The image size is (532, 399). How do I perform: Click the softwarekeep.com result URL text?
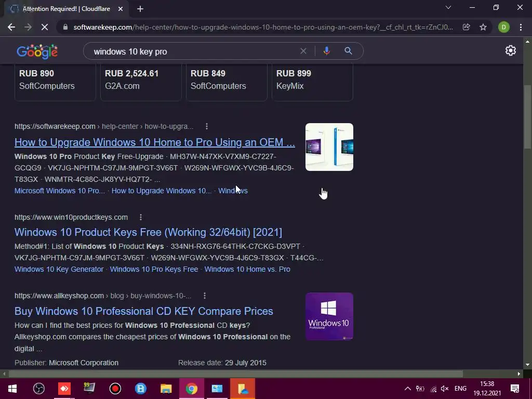tap(104, 127)
